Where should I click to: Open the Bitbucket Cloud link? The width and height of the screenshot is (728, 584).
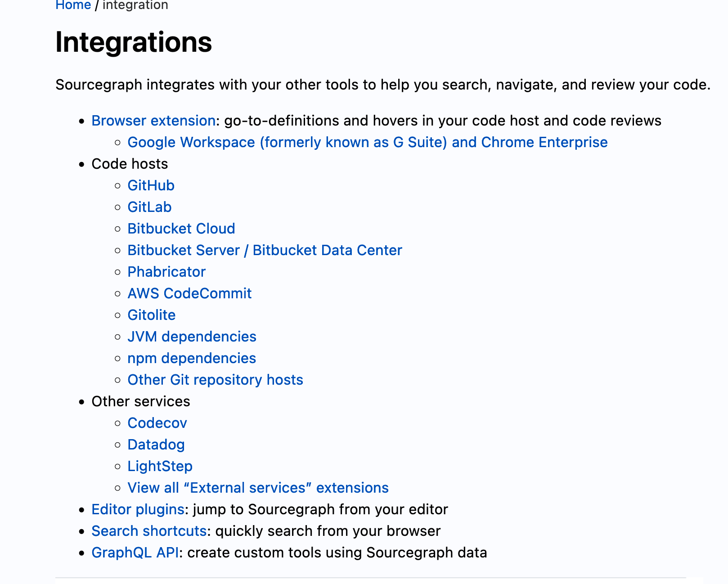point(181,229)
